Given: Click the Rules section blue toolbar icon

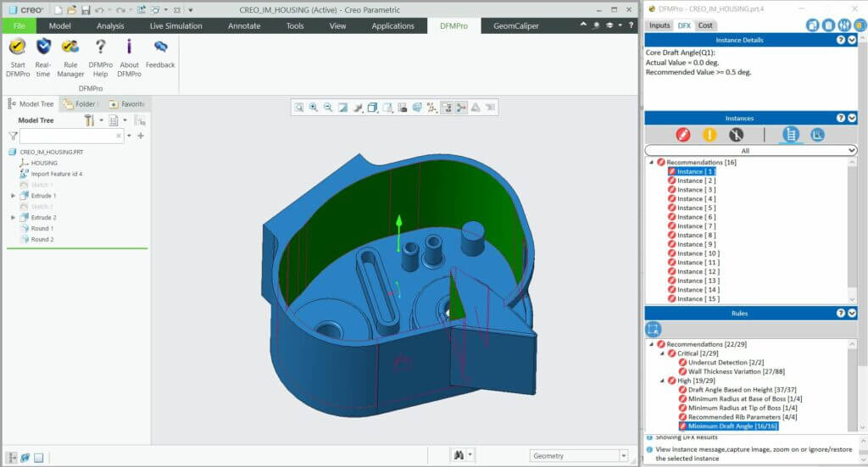Looking at the screenshot, I should [654, 329].
